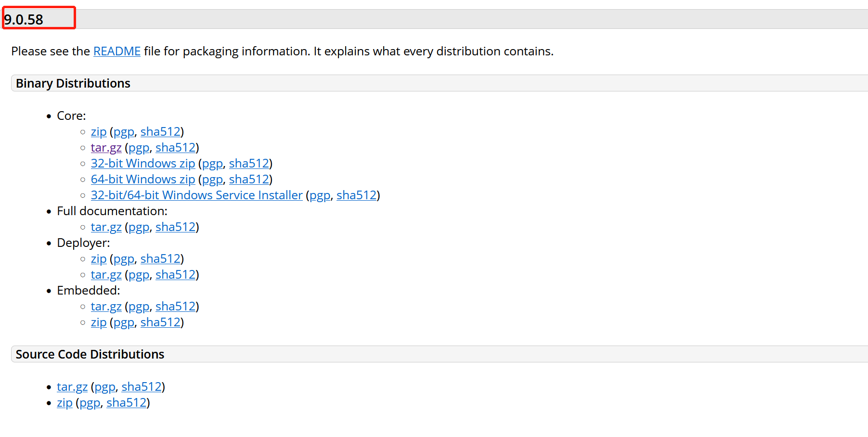Open pgp signature for 32-bit Windows zip
This screenshot has width=868, height=437.
click(213, 164)
